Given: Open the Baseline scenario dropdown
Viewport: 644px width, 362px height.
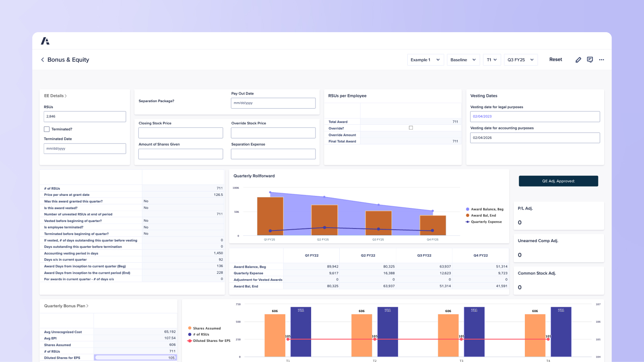Looking at the screenshot, I should pos(463,60).
